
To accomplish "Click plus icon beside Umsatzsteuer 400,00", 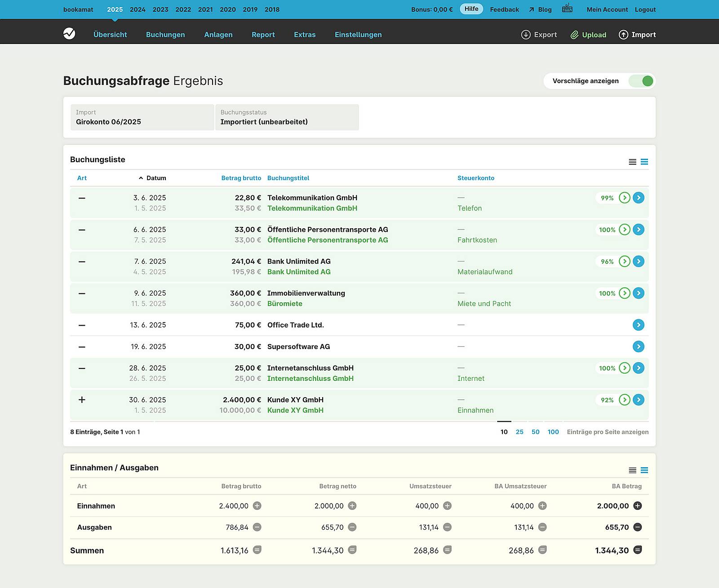I will [447, 506].
